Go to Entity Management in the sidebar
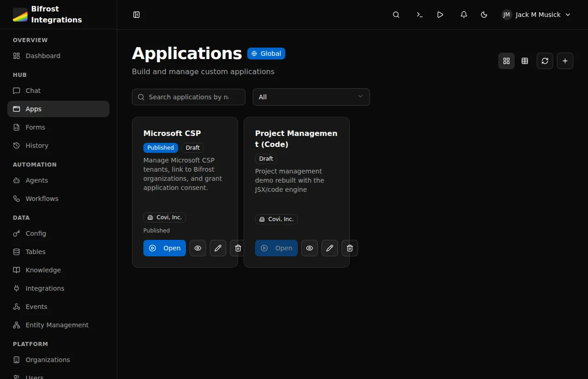 click(56, 325)
